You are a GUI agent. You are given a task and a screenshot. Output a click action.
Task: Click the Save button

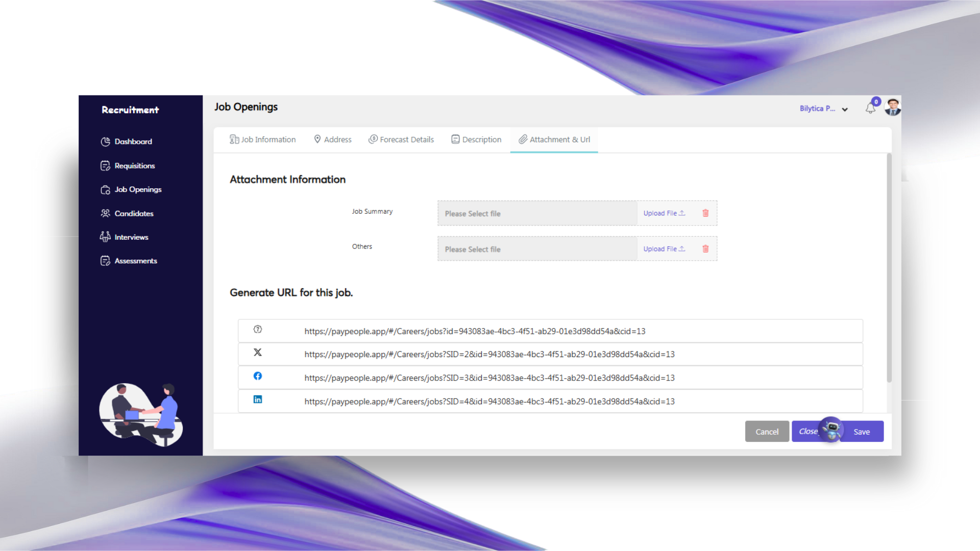pos(862,432)
